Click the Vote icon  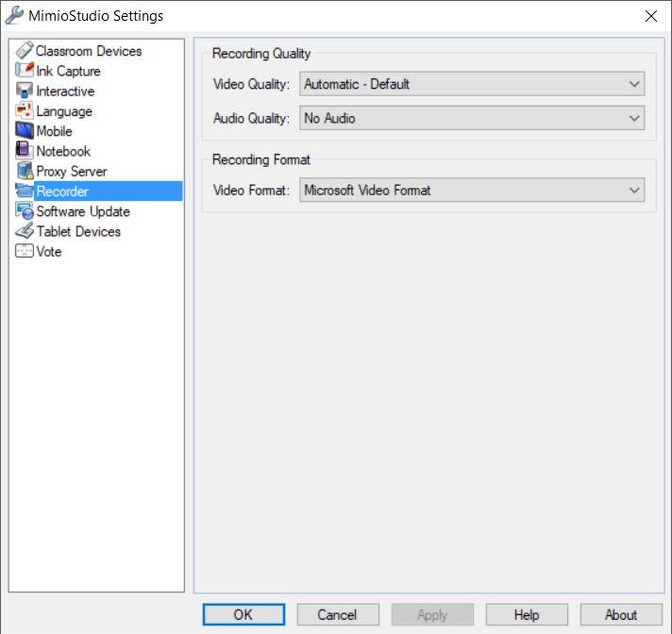24,251
